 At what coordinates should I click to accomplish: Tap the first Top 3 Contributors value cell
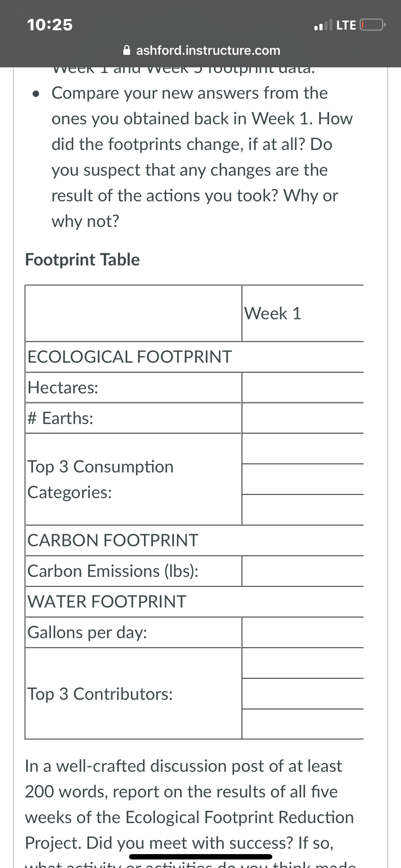(x=303, y=663)
